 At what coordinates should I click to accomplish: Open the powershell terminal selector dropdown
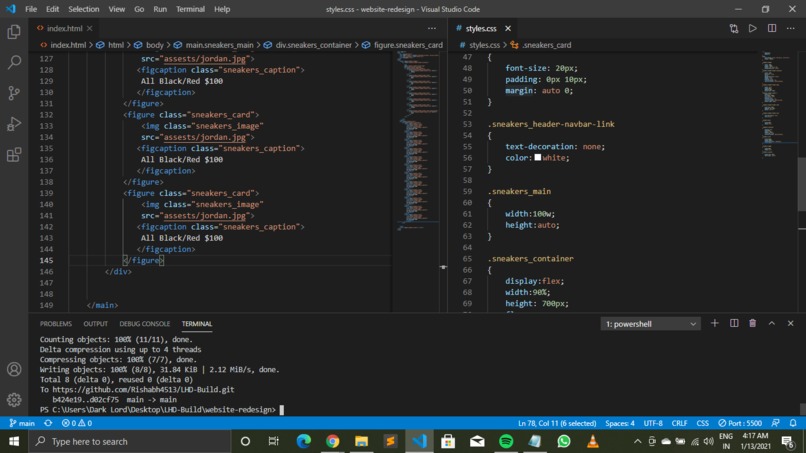point(650,324)
